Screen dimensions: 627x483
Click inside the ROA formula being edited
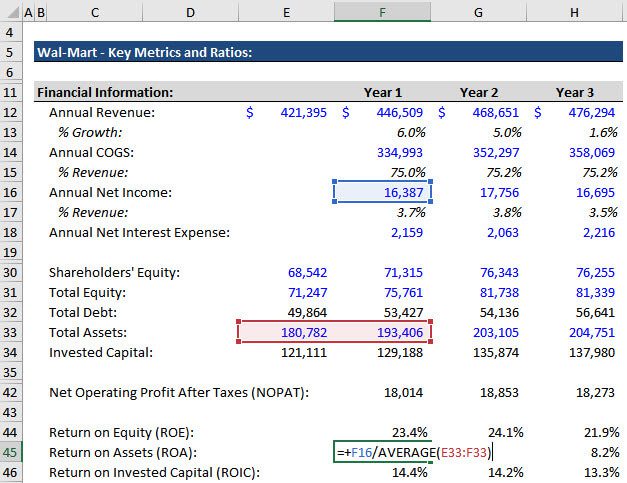pyautogui.click(x=415, y=452)
